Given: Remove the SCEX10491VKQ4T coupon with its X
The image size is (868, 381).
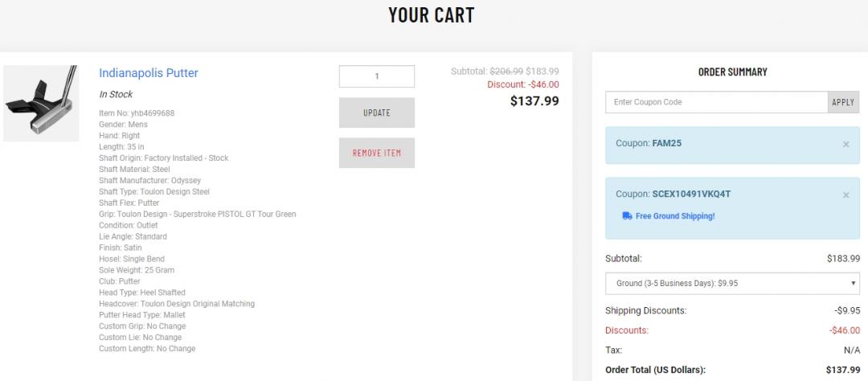Looking at the screenshot, I should point(845,195).
